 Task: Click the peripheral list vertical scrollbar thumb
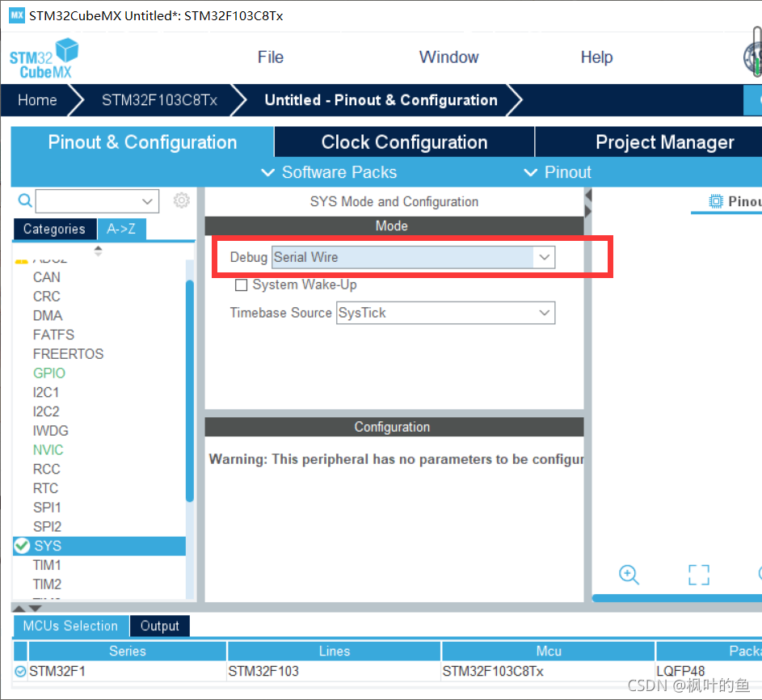tap(190, 390)
